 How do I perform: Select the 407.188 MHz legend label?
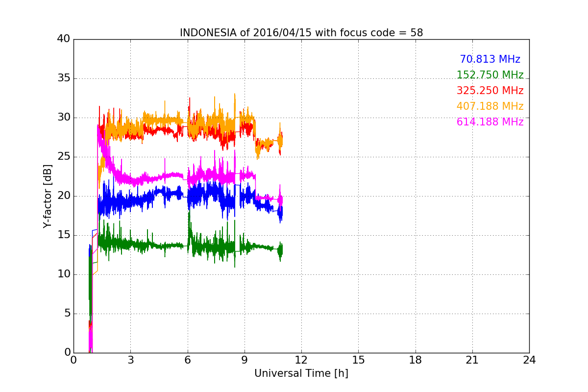[x=490, y=106]
